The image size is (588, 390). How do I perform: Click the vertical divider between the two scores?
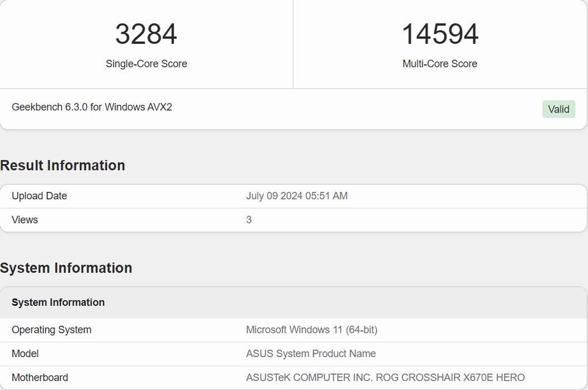pos(293,44)
